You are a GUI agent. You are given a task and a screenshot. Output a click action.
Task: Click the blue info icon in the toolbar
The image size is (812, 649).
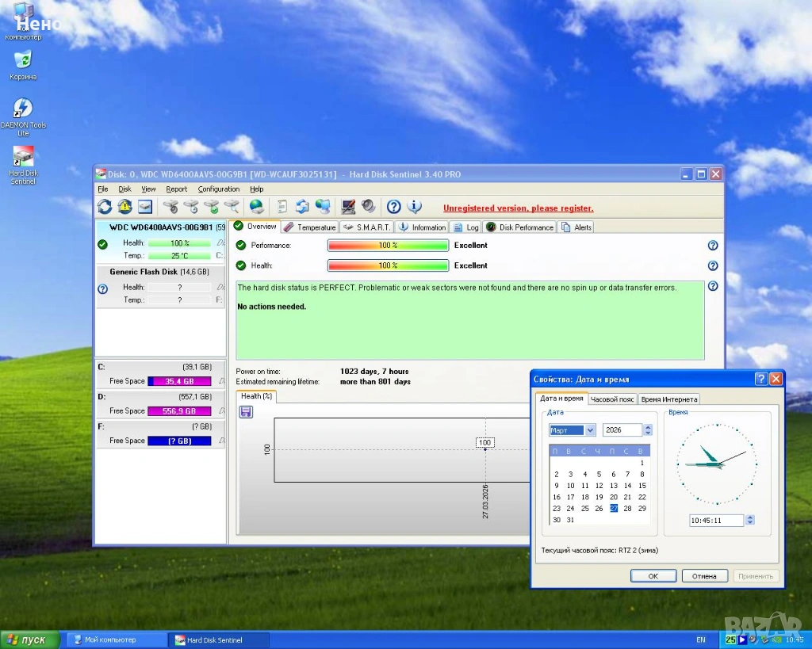click(x=414, y=207)
